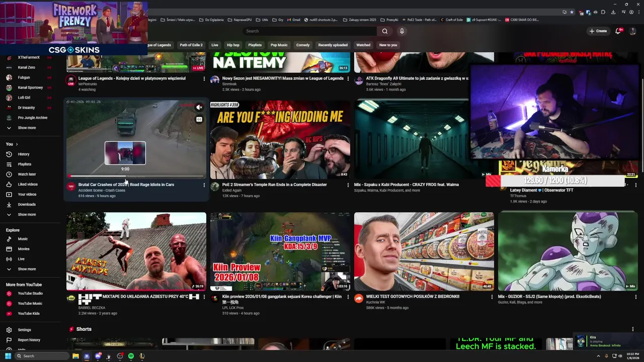The width and height of the screenshot is (644, 362).
Task: Open Music under Explore
Action: coord(23,239)
